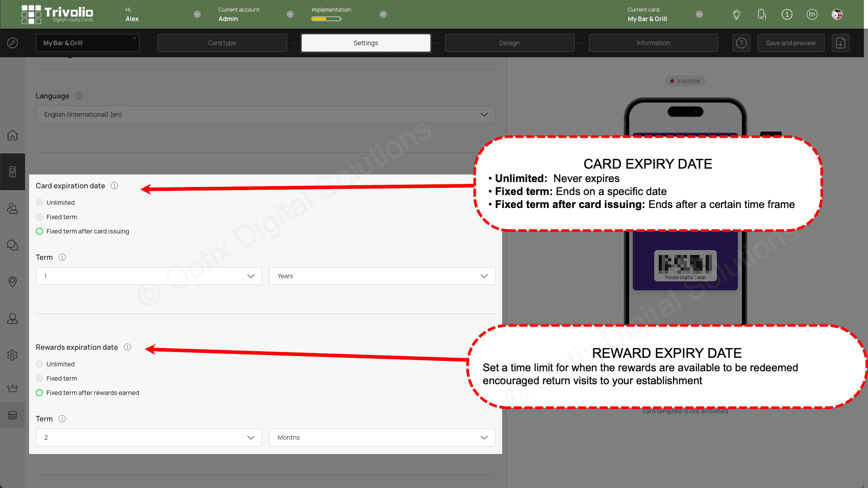Select Fixed term for card expiration date
The width and height of the screenshot is (868, 488).
(x=39, y=217)
